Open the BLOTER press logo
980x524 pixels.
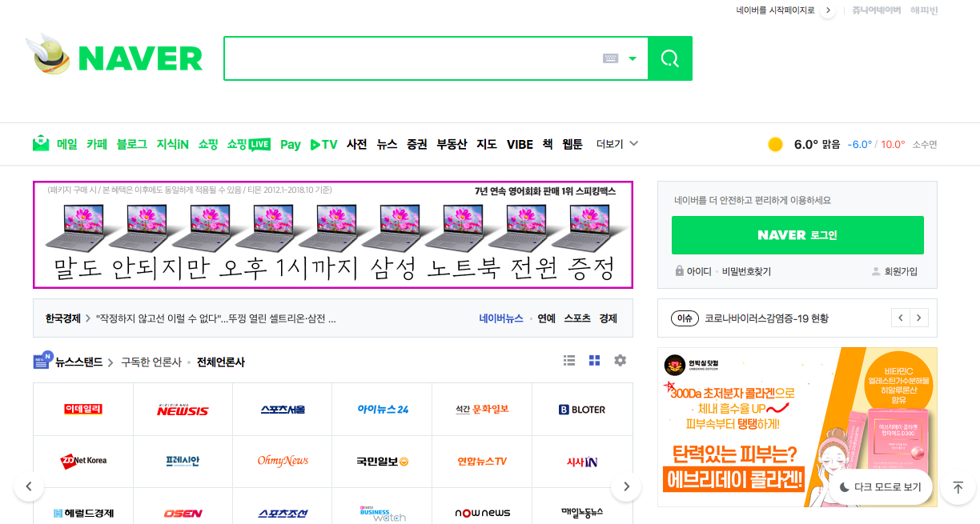(582, 410)
